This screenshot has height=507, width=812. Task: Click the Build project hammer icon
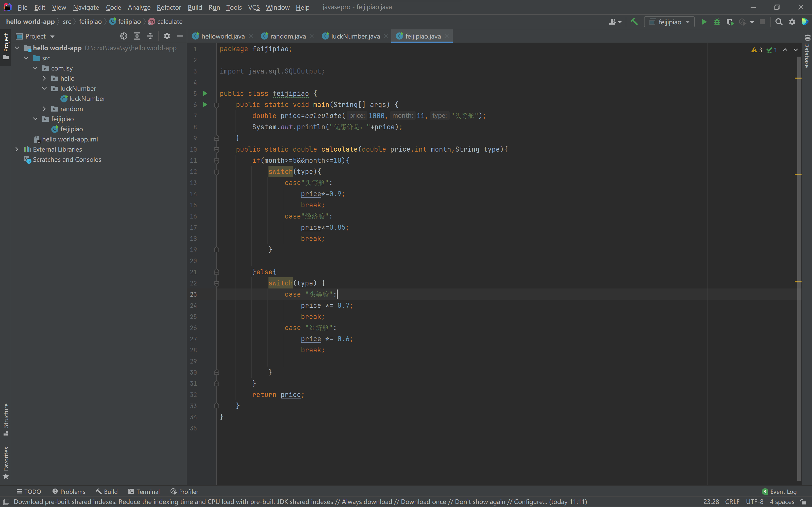click(x=634, y=22)
